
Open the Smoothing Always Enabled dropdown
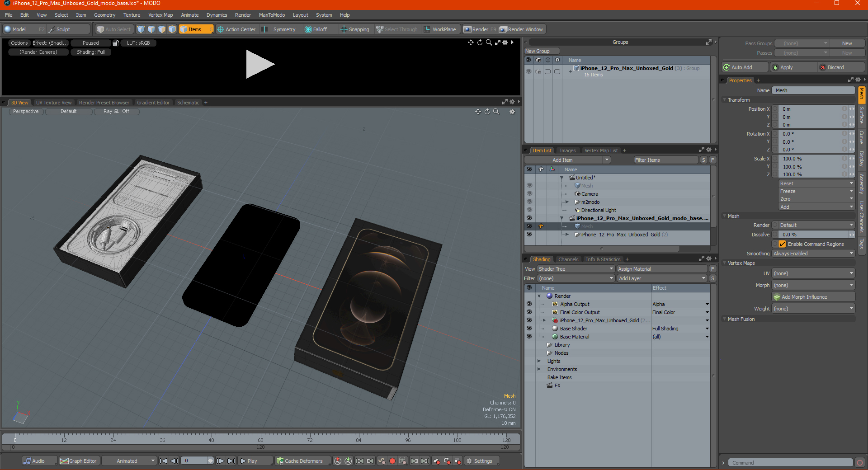tap(813, 254)
